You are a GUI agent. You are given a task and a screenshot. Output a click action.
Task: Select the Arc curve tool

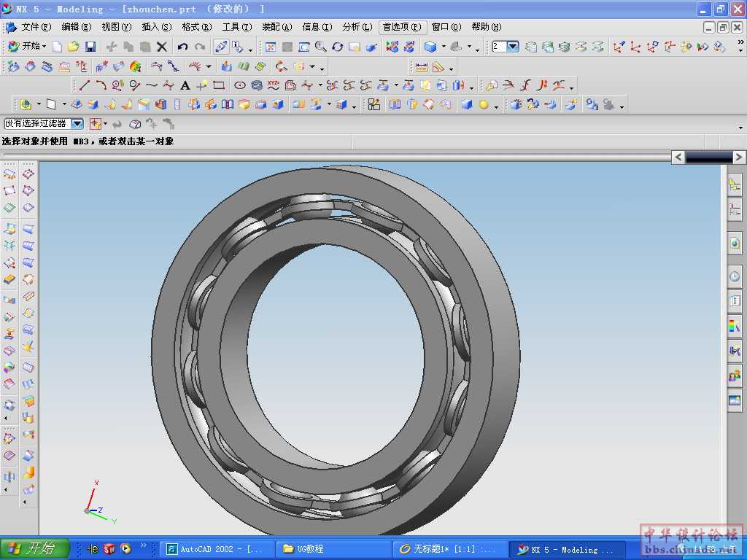tap(101, 85)
